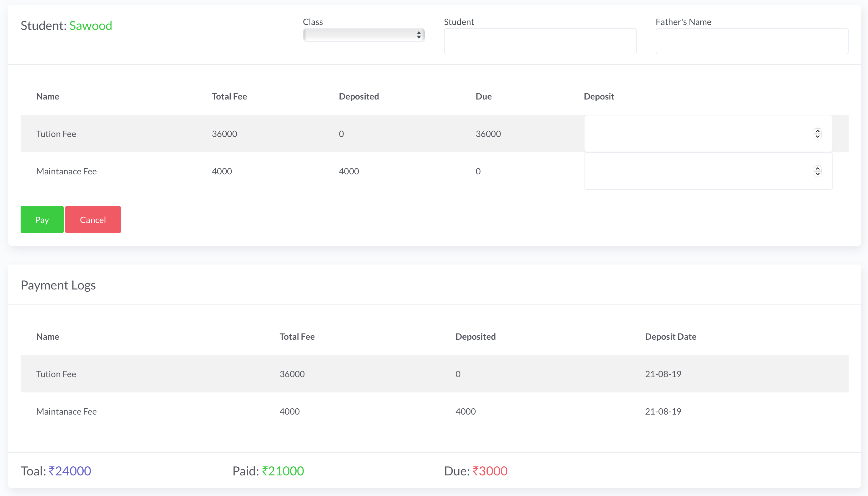The image size is (868, 496).
Task: Click the Tution Fee log date 21-08-19
Action: (663, 374)
